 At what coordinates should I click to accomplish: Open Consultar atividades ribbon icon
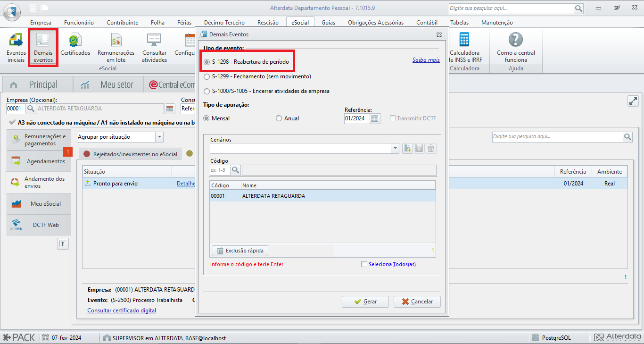point(155,48)
